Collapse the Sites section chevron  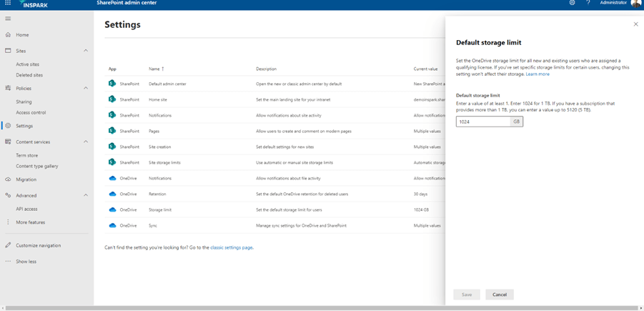86,51
